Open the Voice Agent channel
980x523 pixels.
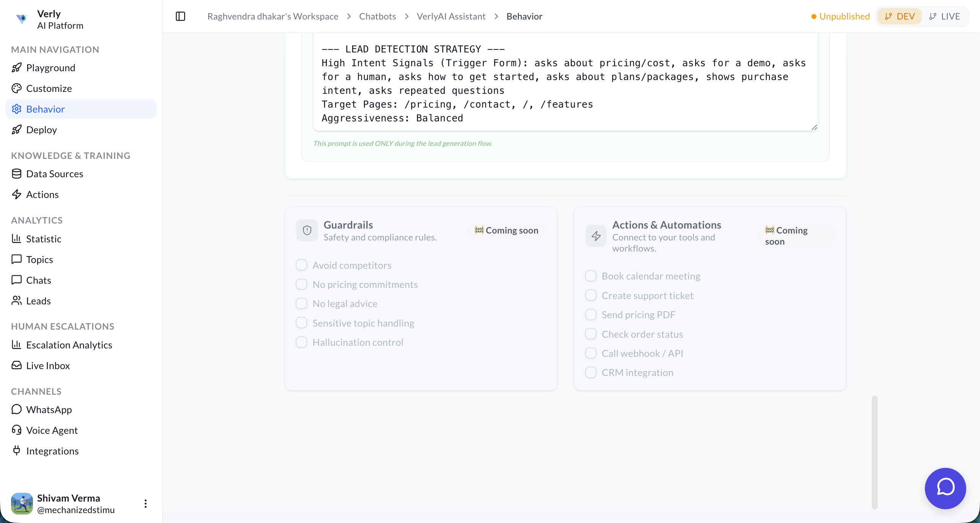click(x=52, y=430)
